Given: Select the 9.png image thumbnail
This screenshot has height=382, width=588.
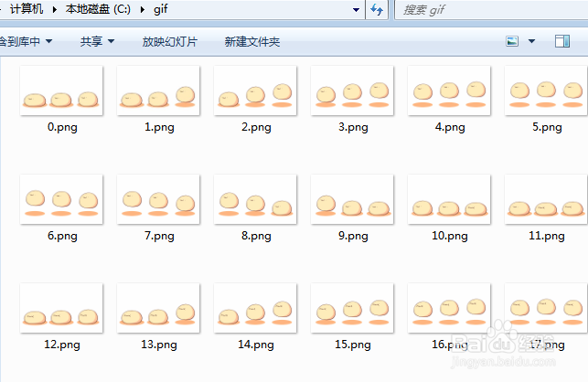Looking at the screenshot, I should pos(352,199).
